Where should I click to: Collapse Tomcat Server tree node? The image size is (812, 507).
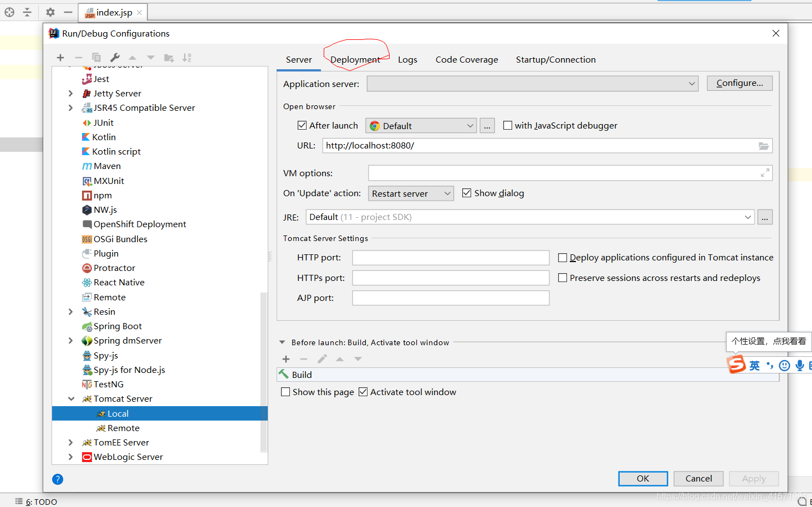point(71,398)
